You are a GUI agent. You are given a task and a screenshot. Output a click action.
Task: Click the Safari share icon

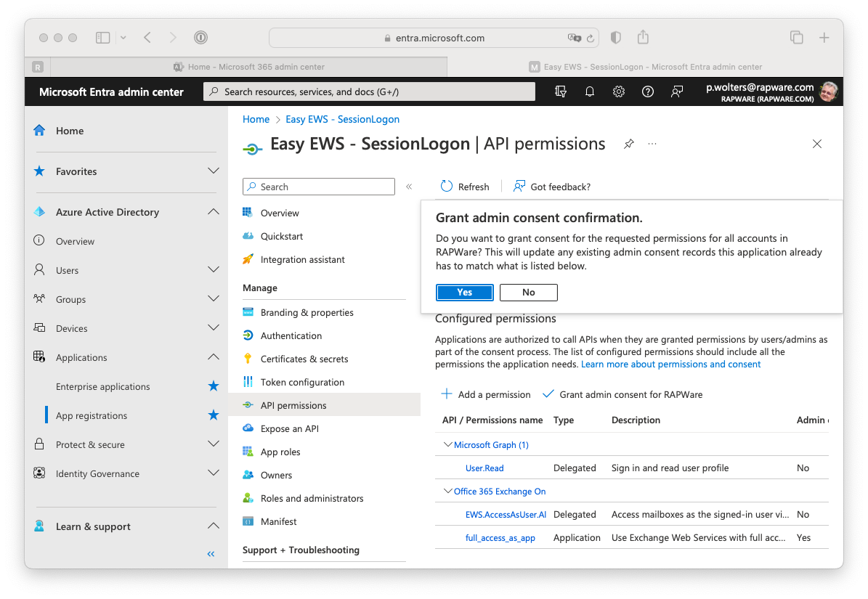click(643, 38)
